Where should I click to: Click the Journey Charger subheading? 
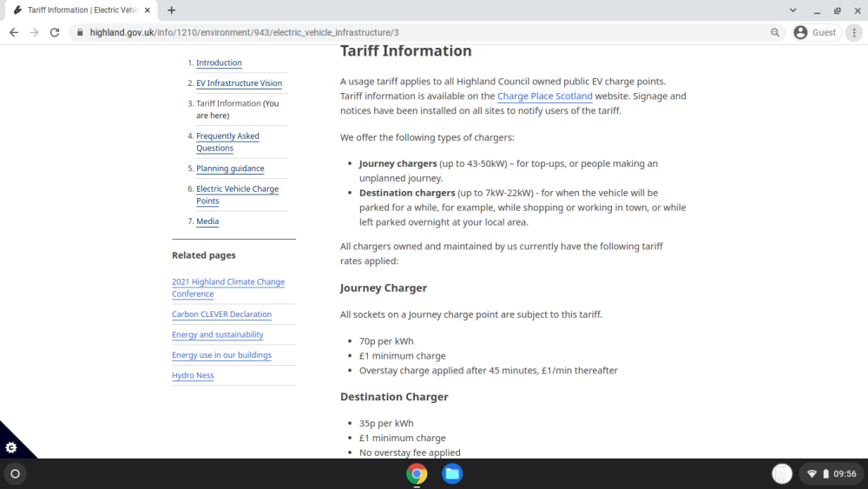(384, 288)
